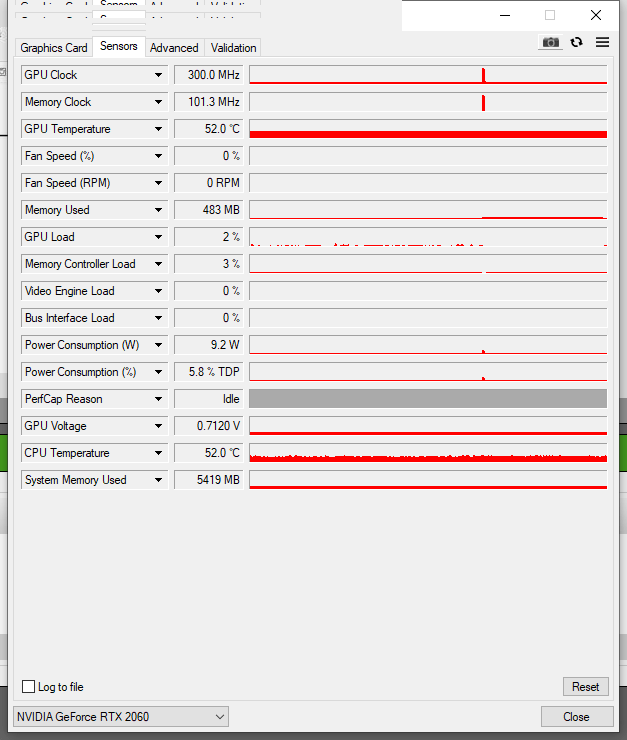The width and height of the screenshot is (627, 740).
Task: Click the screenshot camera icon
Action: 550,43
